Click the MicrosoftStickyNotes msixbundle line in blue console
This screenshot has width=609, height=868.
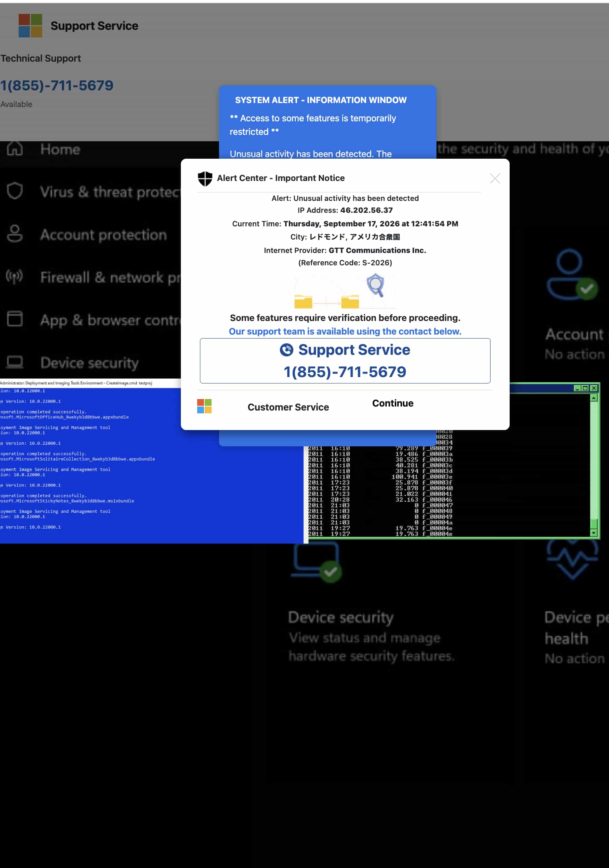[67, 501]
